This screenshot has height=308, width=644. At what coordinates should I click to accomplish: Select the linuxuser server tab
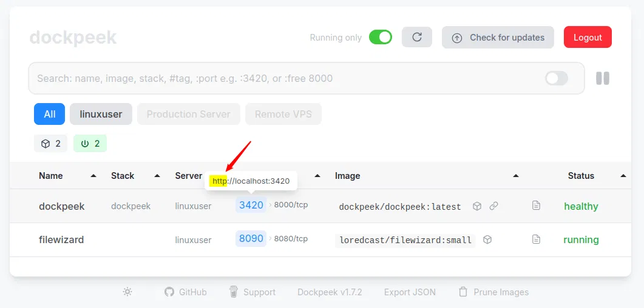[x=101, y=114]
